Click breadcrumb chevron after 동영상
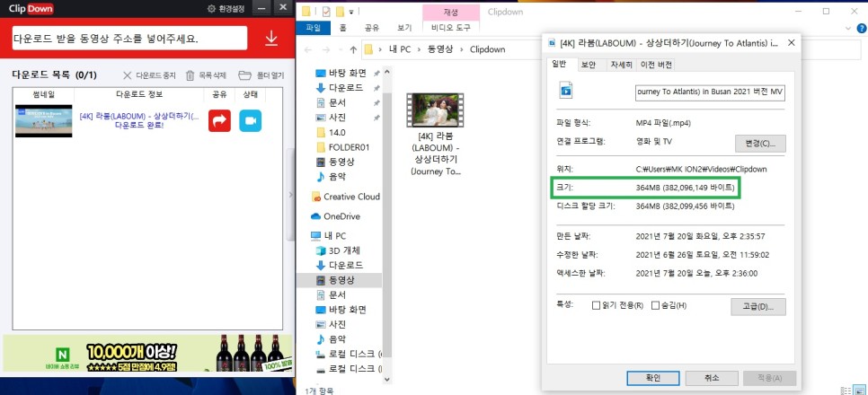 coord(461,49)
